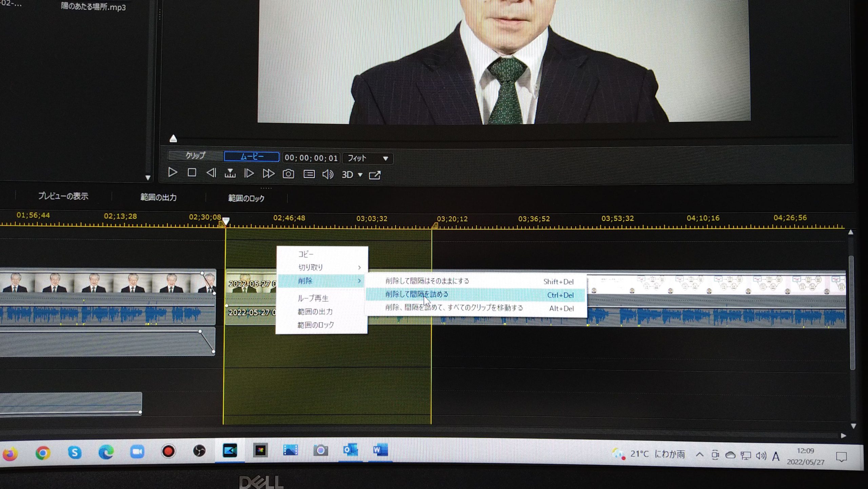Open Firefox from the taskbar
The image size is (868, 489).
pyautogui.click(x=10, y=453)
